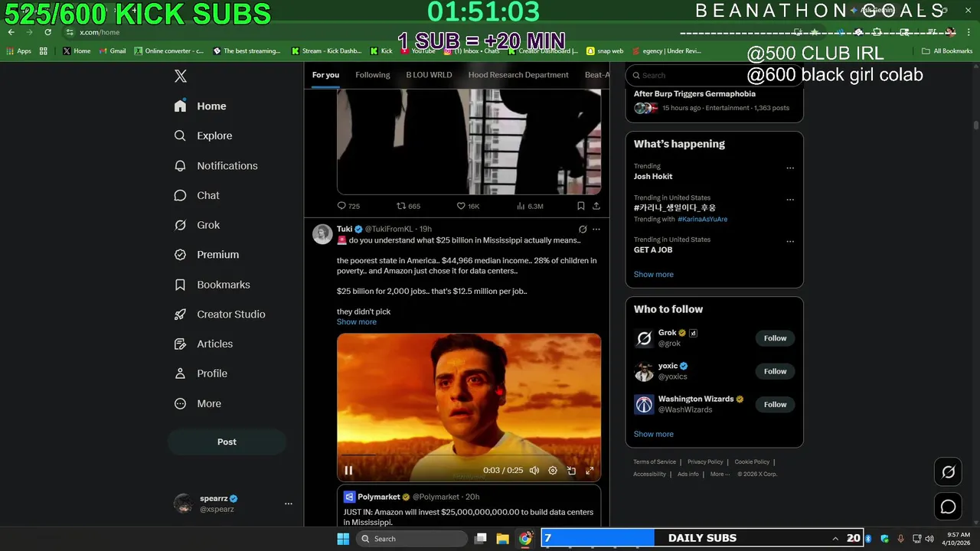The height and width of the screenshot is (551, 980).
Task: Share the post above Tuki's tweet
Action: coord(596,206)
